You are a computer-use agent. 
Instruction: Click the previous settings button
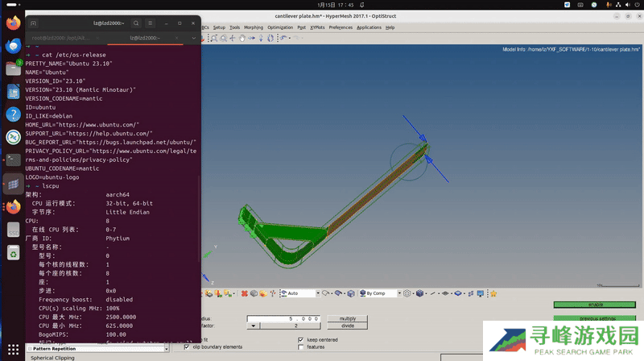pyautogui.click(x=594, y=318)
